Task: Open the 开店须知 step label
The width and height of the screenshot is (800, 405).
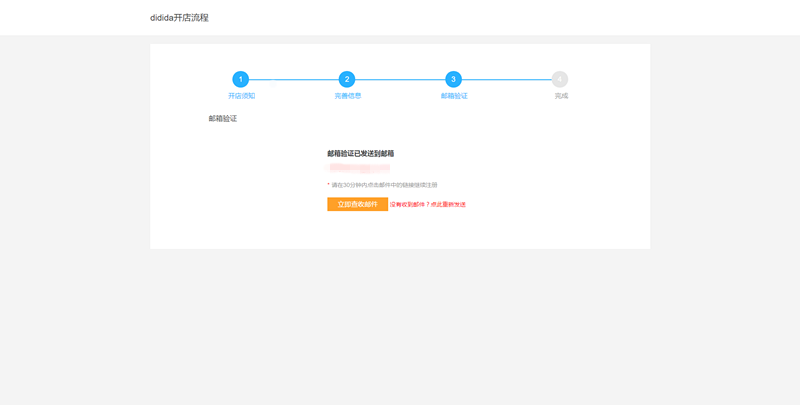Action: click(x=241, y=96)
